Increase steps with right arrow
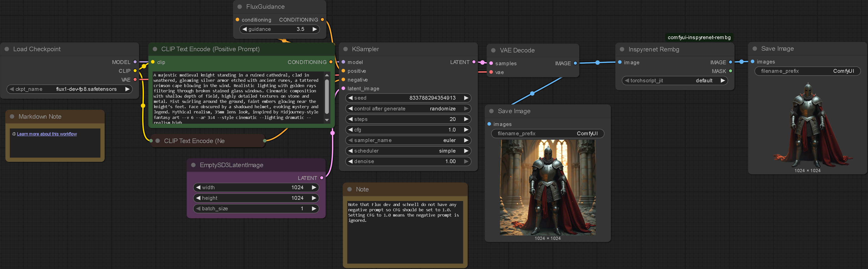Image resolution: width=868 pixels, height=269 pixels. click(x=466, y=119)
